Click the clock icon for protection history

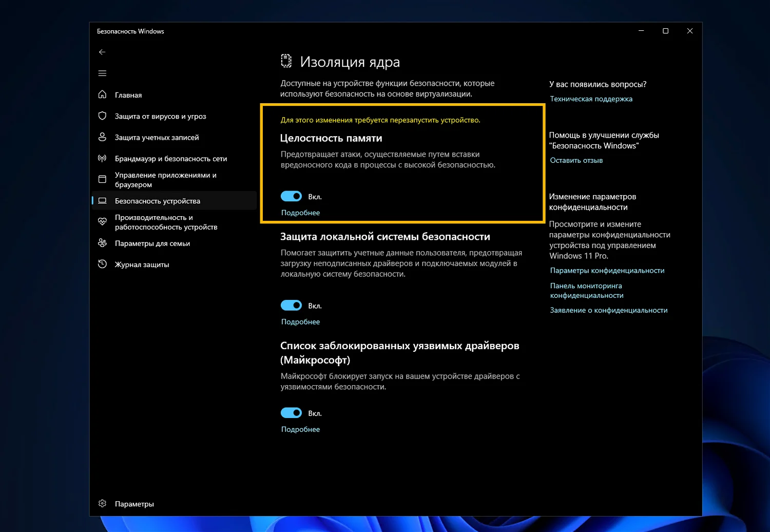102,264
